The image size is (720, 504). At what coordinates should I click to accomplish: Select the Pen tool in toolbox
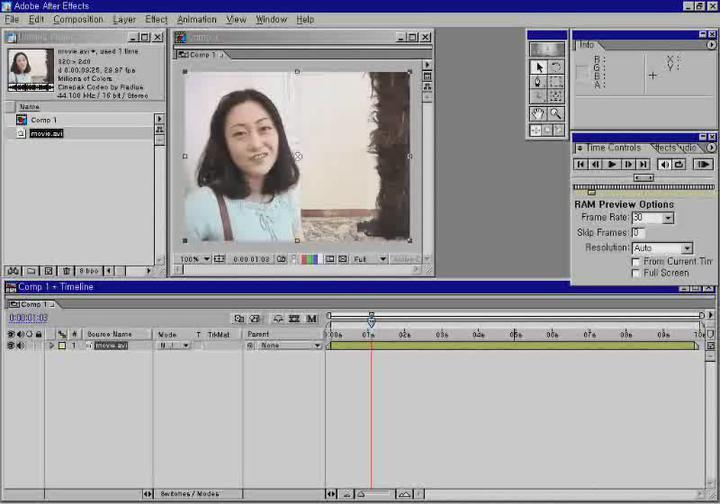coord(538,82)
